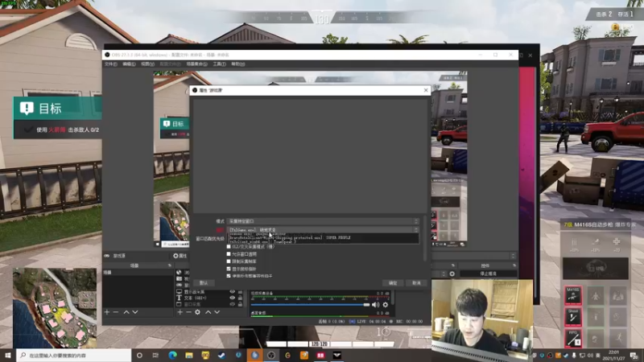The image size is (644, 362).
Task: Launch Microsoft Edge from the taskbar
Action: pyautogui.click(x=172, y=356)
